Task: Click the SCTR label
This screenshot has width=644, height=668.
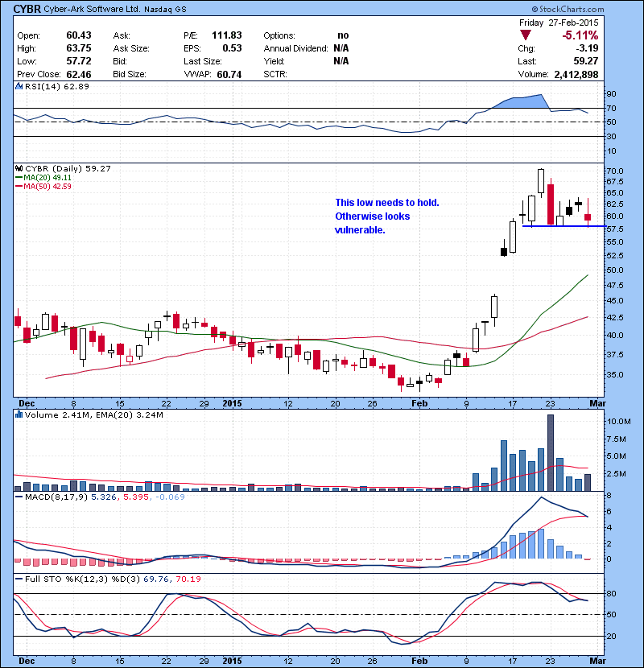Action: click(x=275, y=75)
